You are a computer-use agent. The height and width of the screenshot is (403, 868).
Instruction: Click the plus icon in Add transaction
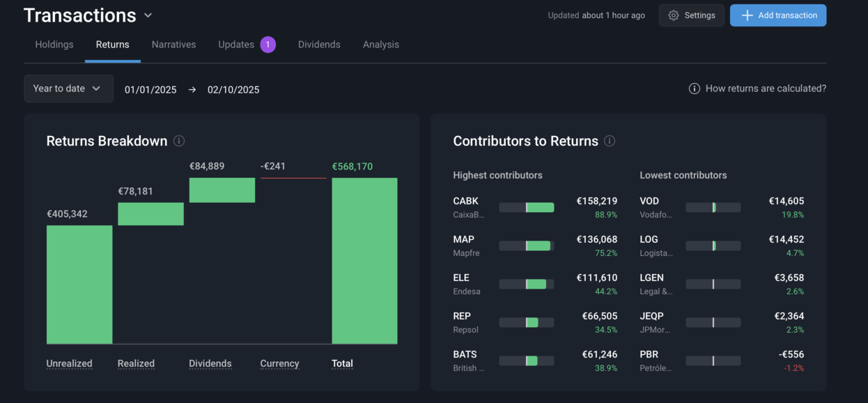point(747,15)
